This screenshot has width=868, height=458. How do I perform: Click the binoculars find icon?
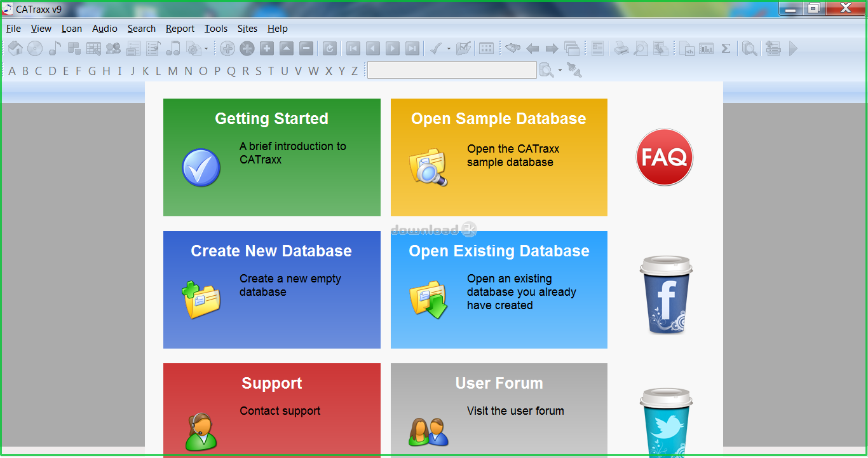coord(513,48)
